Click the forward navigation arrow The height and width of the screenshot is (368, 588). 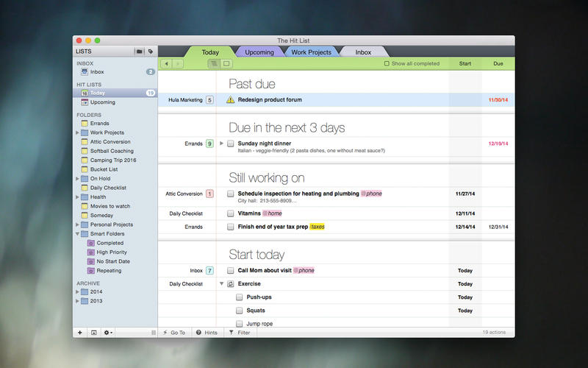178,64
